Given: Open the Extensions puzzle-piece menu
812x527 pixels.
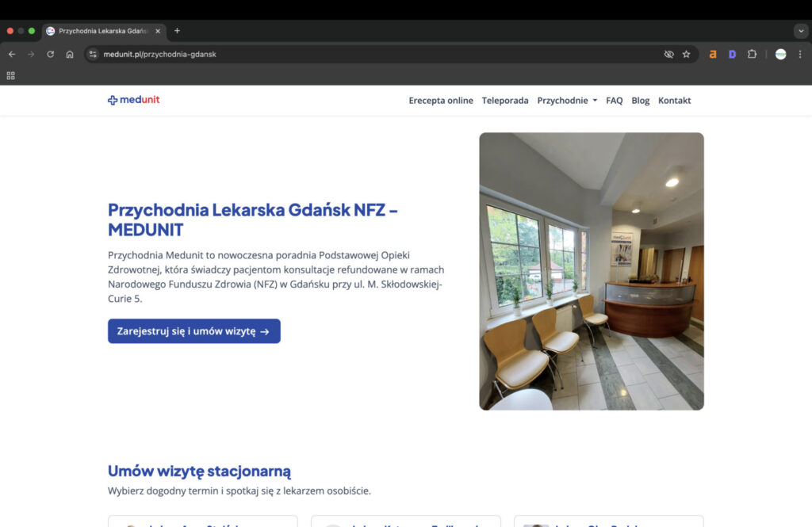Looking at the screenshot, I should 752,55.
